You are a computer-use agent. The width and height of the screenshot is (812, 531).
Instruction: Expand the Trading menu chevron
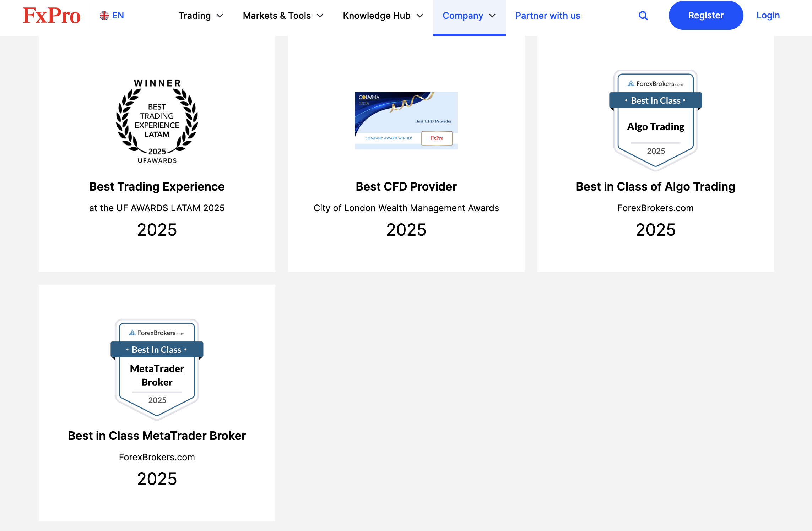coord(220,16)
